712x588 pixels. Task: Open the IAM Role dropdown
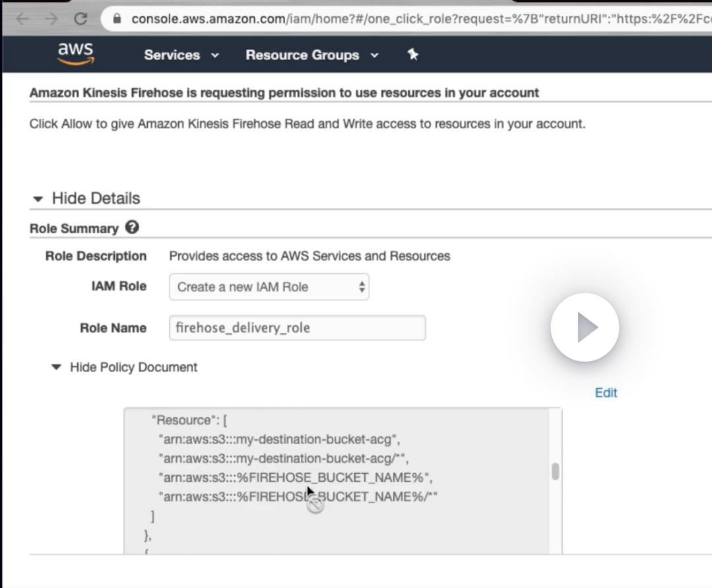[269, 287]
